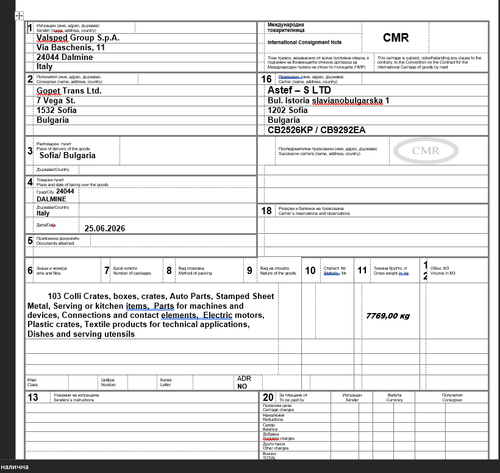Click the bold CMR heading
This screenshot has height=473, width=500.
pos(396,38)
